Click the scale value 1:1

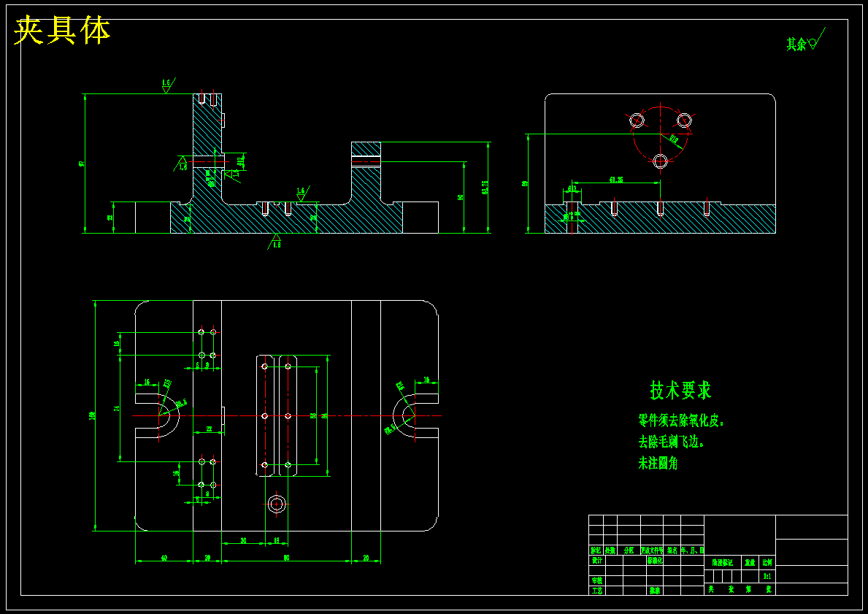tap(767, 576)
